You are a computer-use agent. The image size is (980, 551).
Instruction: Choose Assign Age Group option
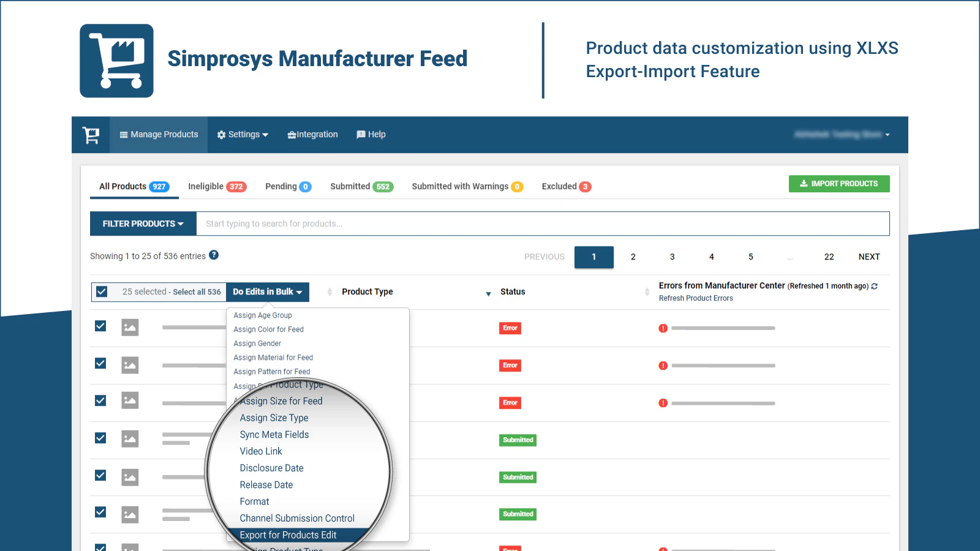(x=263, y=315)
